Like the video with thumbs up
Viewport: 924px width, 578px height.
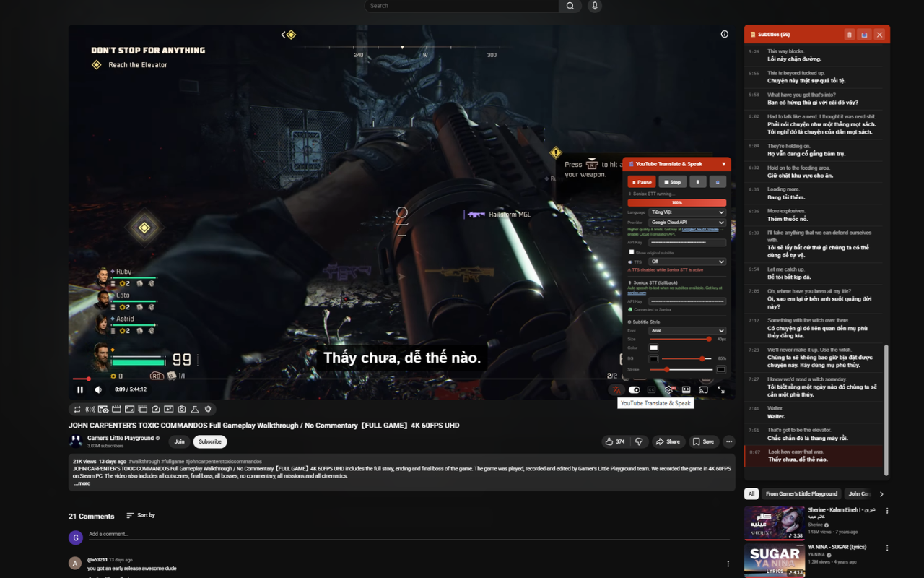point(615,441)
